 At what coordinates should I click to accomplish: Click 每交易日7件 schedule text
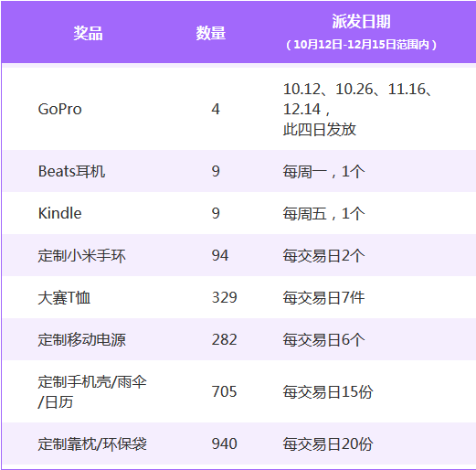click(323, 297)
